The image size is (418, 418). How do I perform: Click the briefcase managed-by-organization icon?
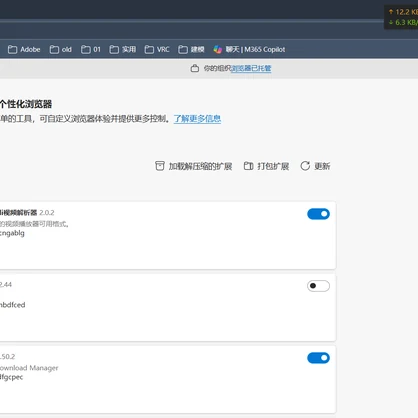[x=195, y=68]
